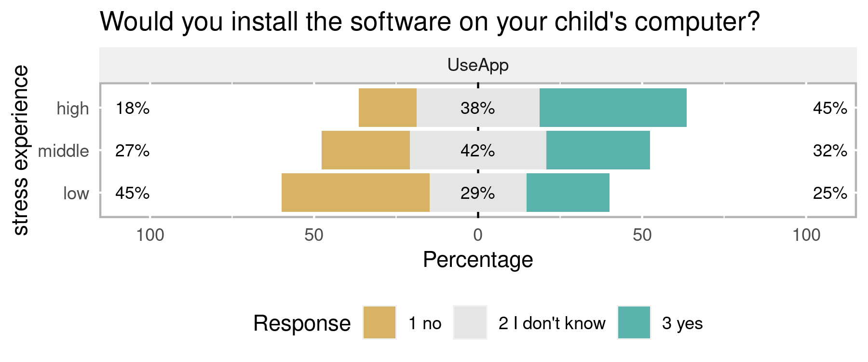Click the 25% label in the low row
Screen dimensions: 868x362
tap(830, 193)
